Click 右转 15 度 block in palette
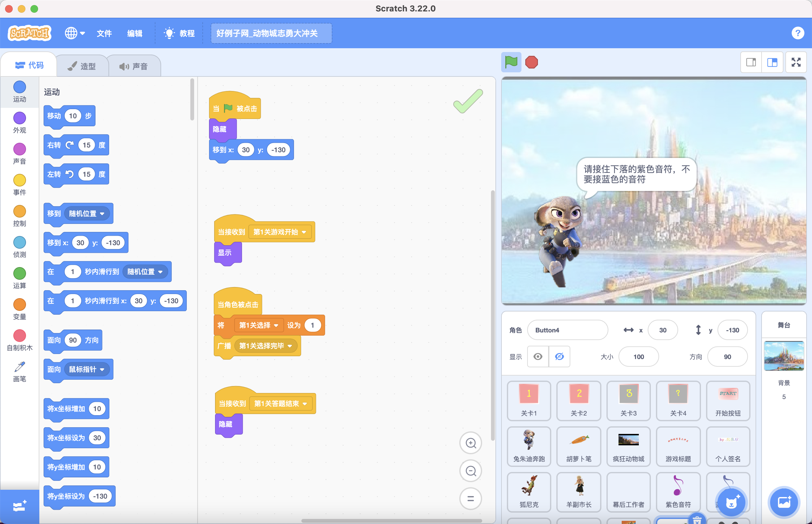The height and width of the screenshot is (524, 812). [76, 146]
